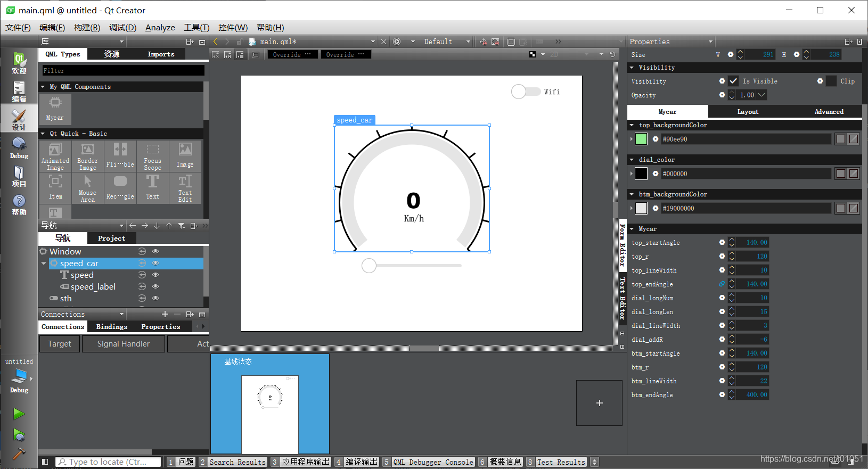
Task: Toggle visibility eye for speed item
Action: click(155, 275)
